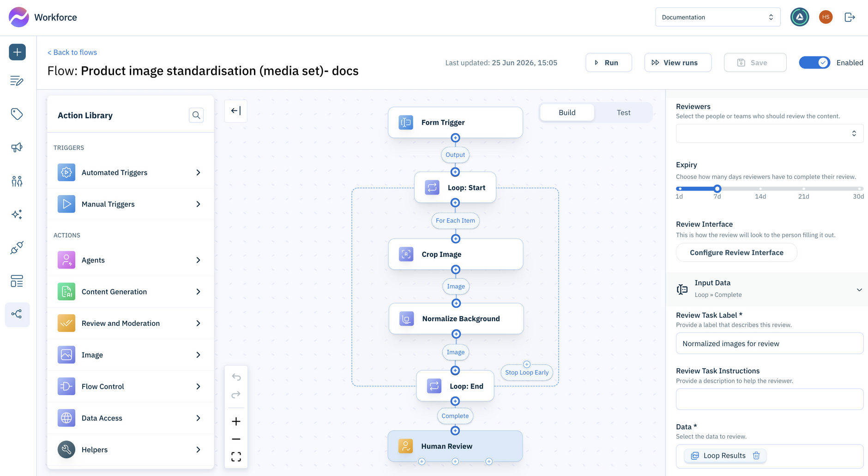The height and width of the screenshot is (476, 868).
Task: Focus the Review Task Instructions field
Action: pos(769,399)
